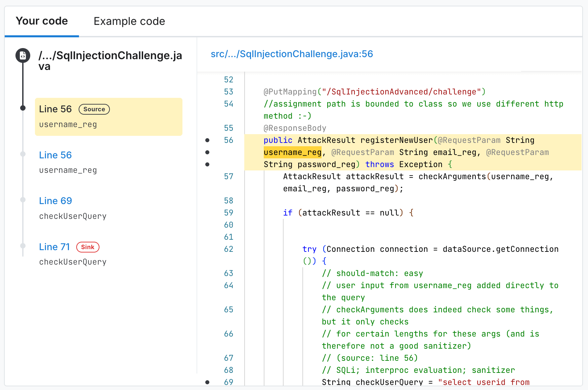Click the highlighted username_reg token in the code
588x390 pixels.
(292, 152)
